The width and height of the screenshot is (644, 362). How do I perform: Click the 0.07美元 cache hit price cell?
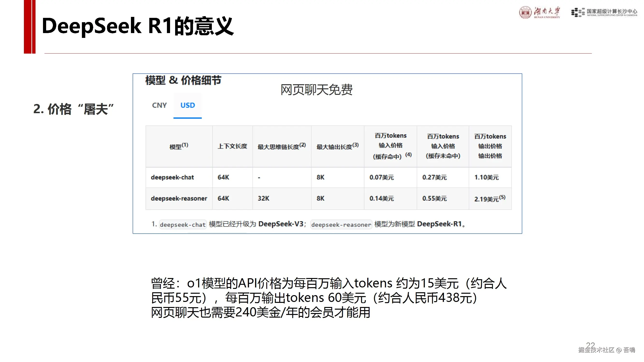(381, 177)
